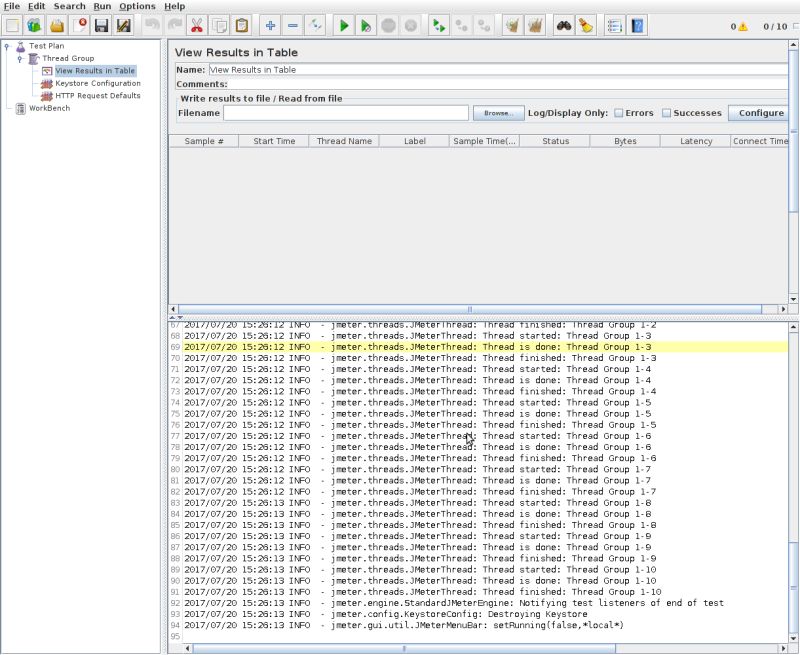
Task: Click the log panel vertical scrollbar
Action: coord(793,481)
